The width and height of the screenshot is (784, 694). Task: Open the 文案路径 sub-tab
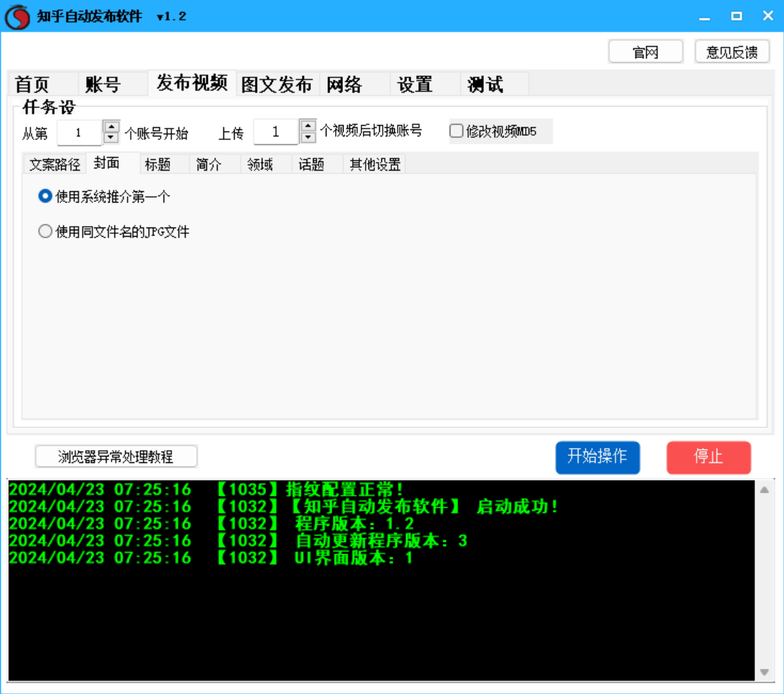click(55, 164)
